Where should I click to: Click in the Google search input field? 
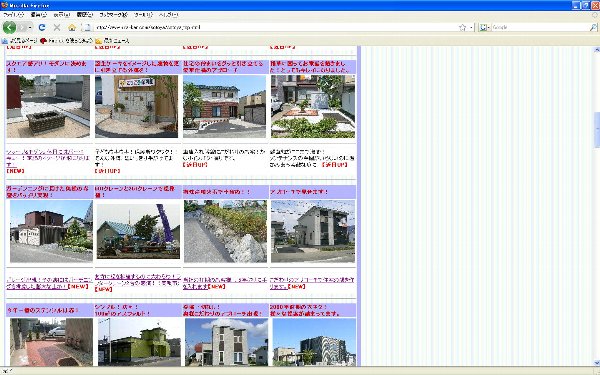click(x=540, y=27)
